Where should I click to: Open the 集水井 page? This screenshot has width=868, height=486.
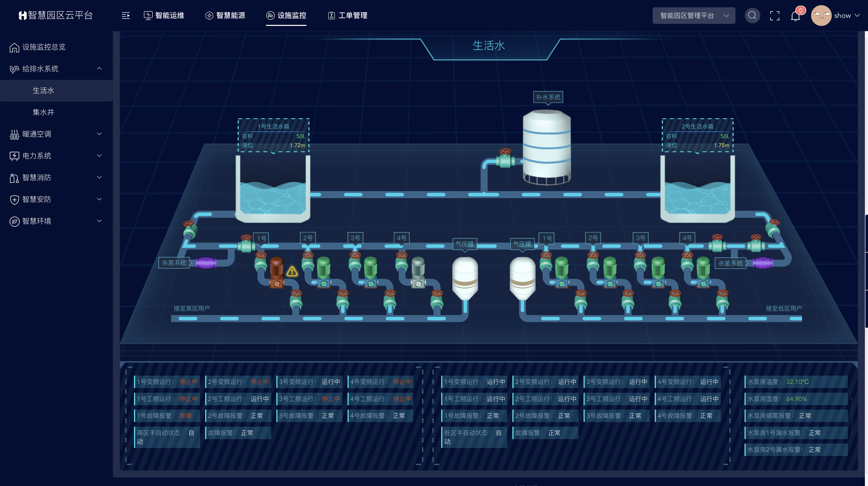pyautogui.click(x=43, y=112)
